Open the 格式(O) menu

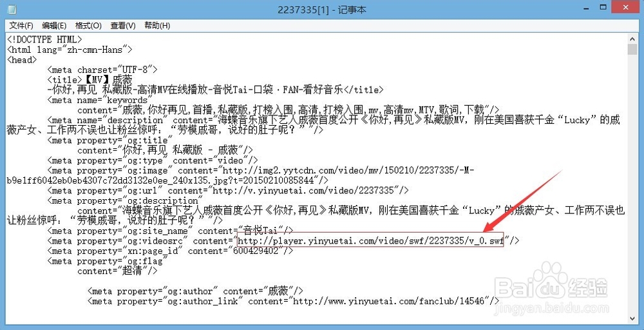(88, 26)
